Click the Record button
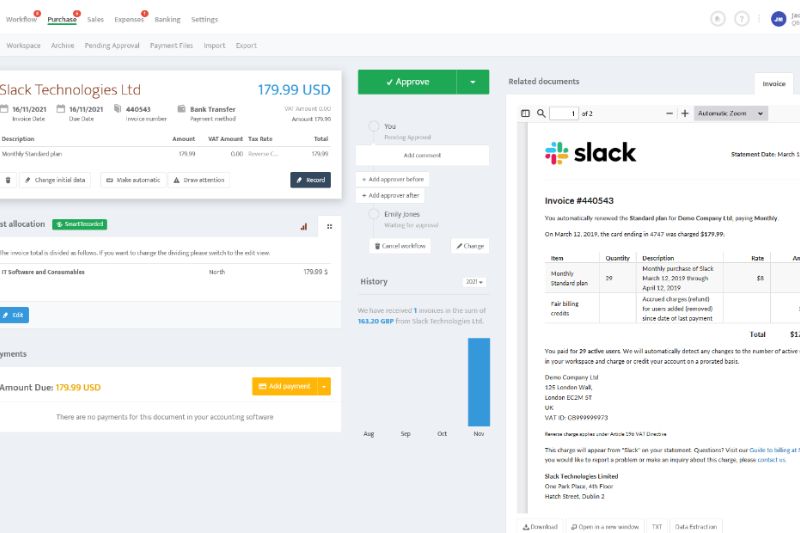Screen dimensions: 800x533 311,180
